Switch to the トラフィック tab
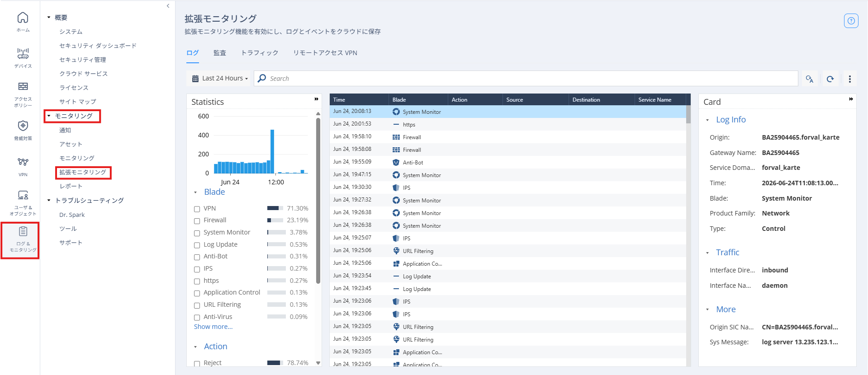Viewport: 868px width, 375px height. tap(260, 53)
